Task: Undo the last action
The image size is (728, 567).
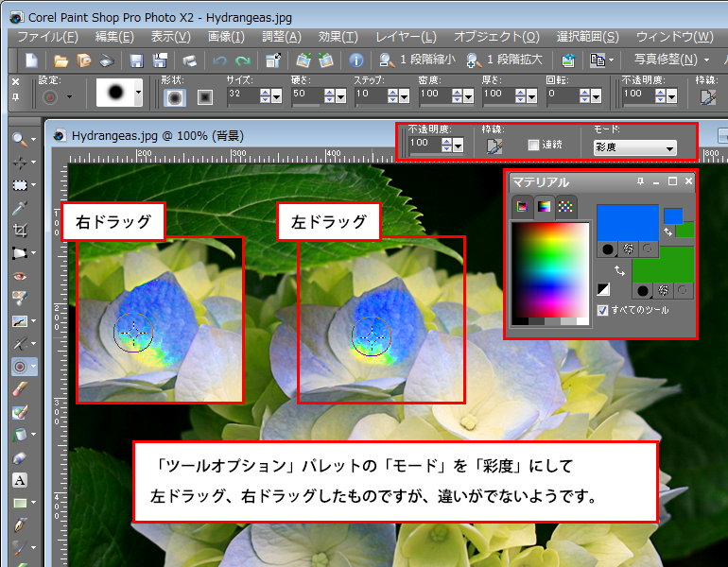Action: 219,60
